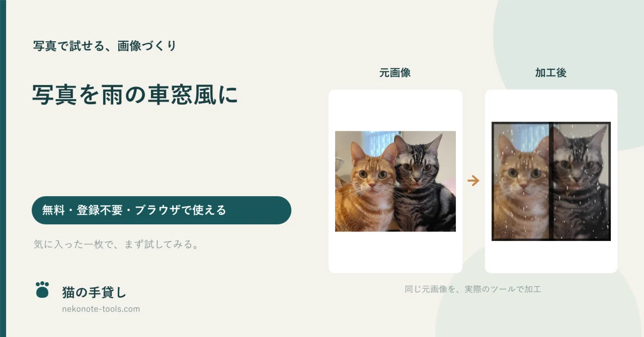Click the white card behind processed image
644x337 pixels.
click(x=551, y=181)
